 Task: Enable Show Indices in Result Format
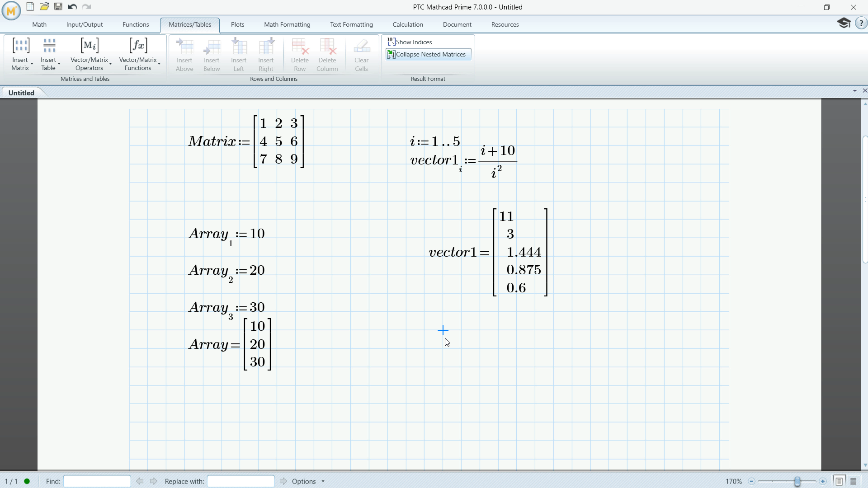(x=410, y=42)
